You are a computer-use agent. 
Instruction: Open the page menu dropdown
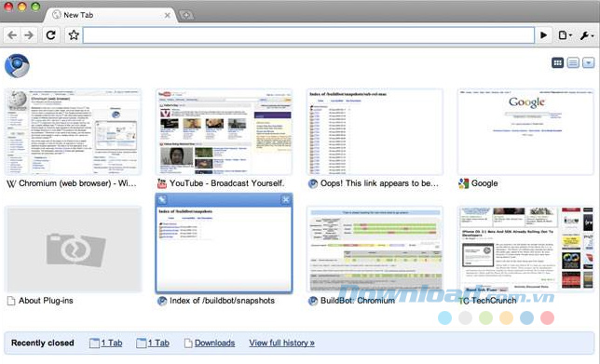coord(565,35)
